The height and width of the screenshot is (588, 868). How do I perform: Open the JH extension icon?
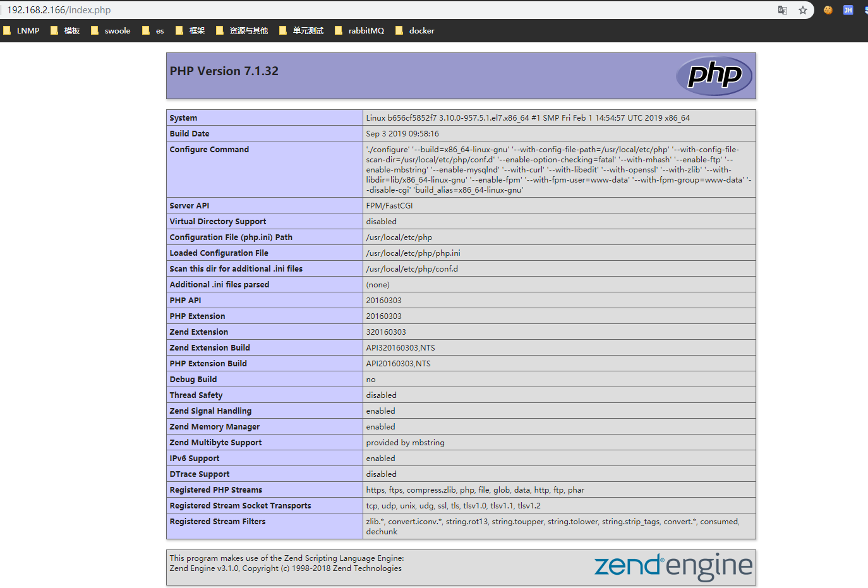tap(848, 10)
